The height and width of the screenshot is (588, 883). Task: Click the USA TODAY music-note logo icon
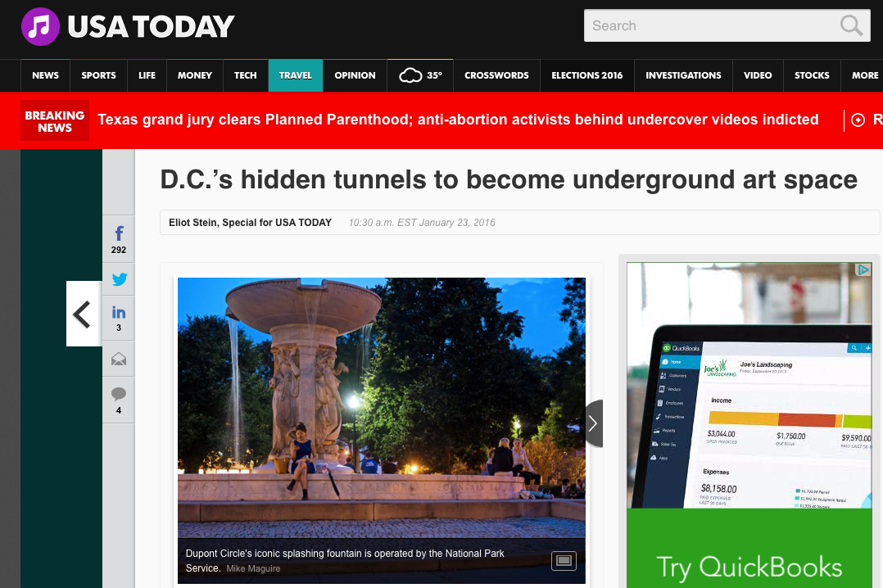40,26
